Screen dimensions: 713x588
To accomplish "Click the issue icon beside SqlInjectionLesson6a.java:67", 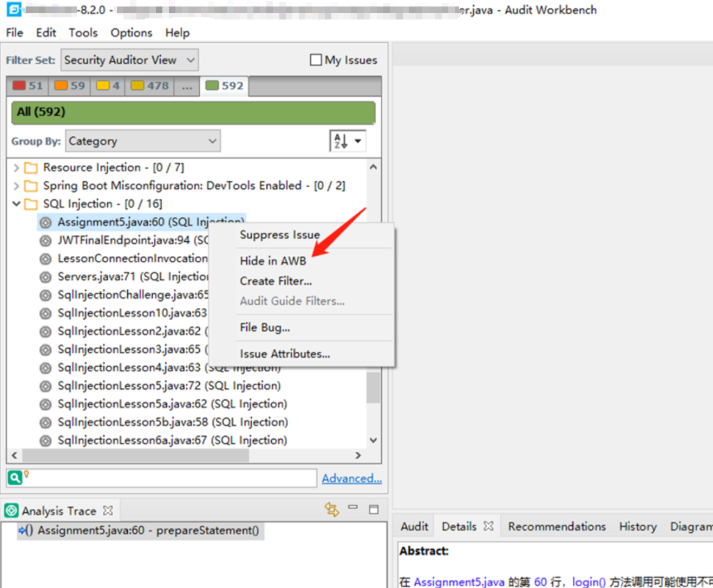I will point(46,441).
